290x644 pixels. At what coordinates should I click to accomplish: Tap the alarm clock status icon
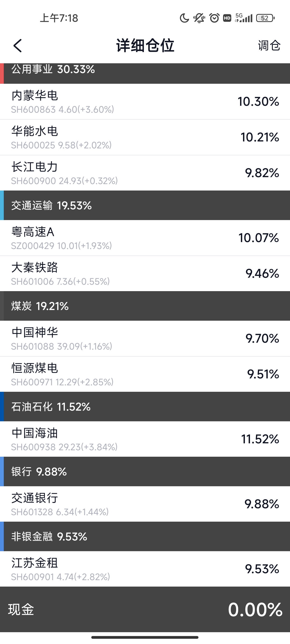[214, 18]
